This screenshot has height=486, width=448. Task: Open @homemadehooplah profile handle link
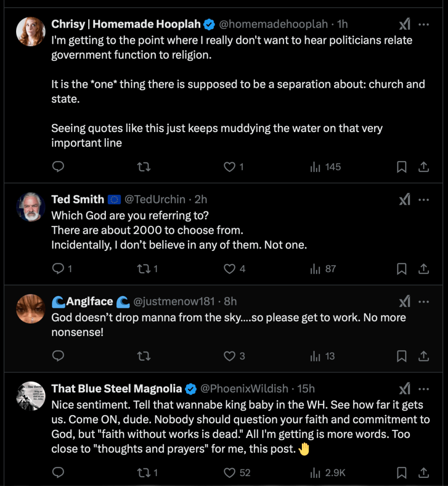click(273, 24)
